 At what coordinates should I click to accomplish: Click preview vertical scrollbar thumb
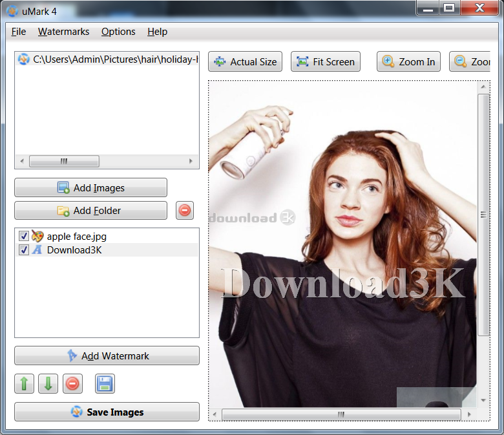483,215
